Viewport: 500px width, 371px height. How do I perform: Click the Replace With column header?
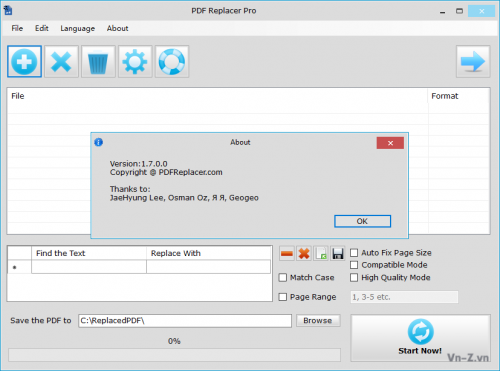(x=208, y=253)
